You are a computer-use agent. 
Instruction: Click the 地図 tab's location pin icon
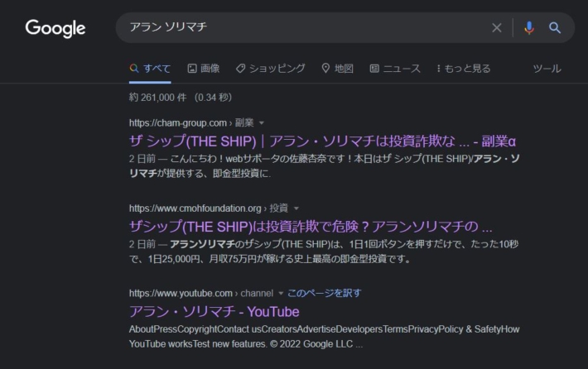[325, 68]
